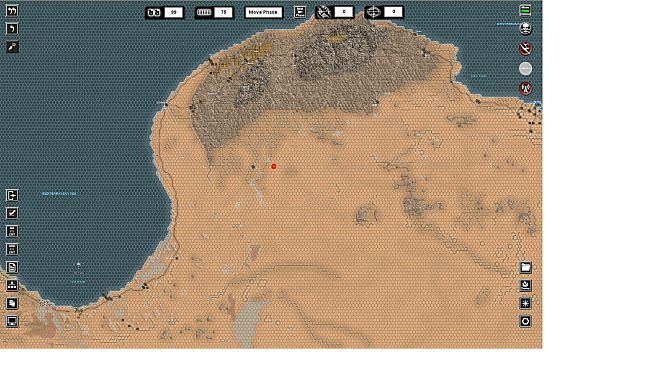Click the crosshair count value 0

pos(393,12)
